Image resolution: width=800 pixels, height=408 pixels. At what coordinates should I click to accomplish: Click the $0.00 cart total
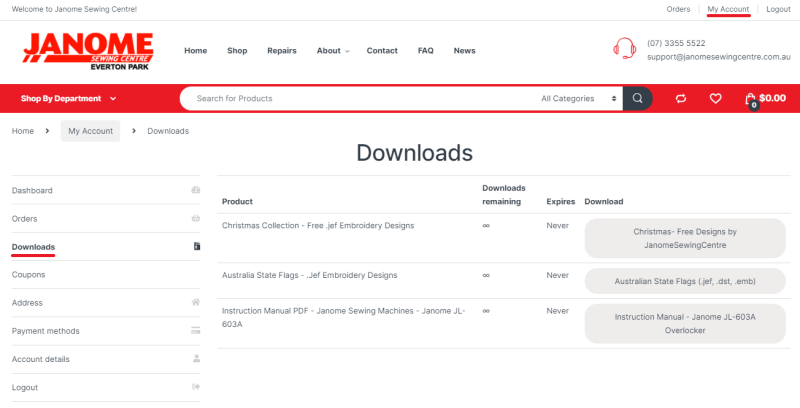tap(772, 98)
